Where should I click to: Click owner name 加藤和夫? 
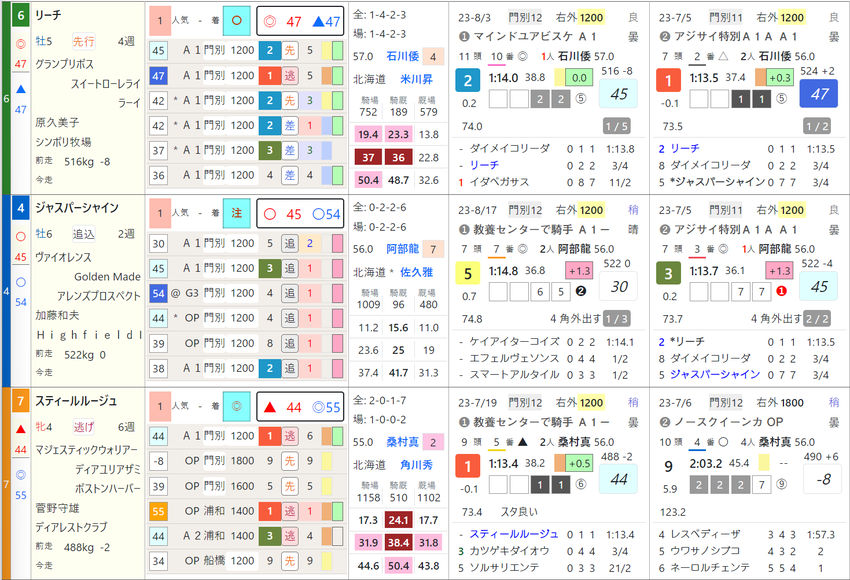57,315
